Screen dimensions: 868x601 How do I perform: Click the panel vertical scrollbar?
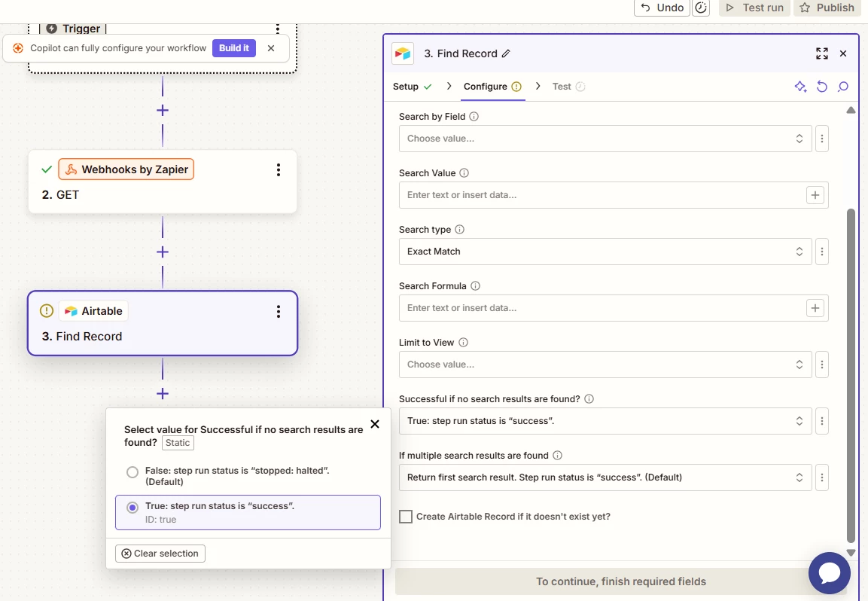coord(851,376)
